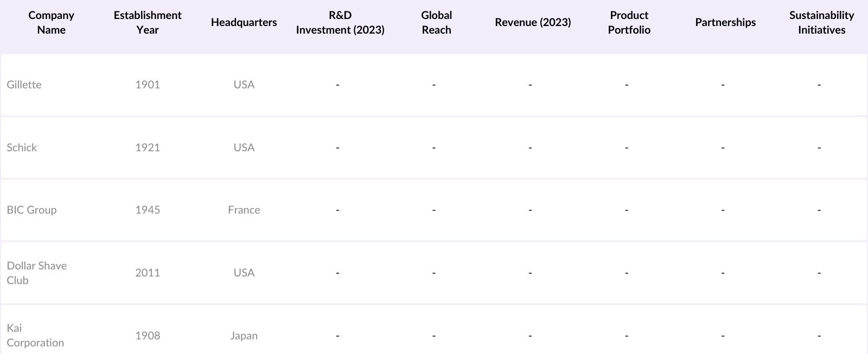
Task: Click Schick's USA headquarters cell
Action: click(x=244, y=147)
